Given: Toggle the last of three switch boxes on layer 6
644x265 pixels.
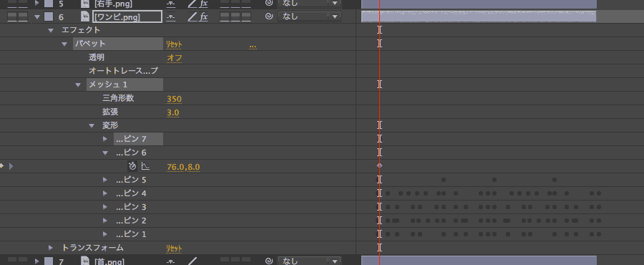Looking at the screenshot, I should 246,17.
